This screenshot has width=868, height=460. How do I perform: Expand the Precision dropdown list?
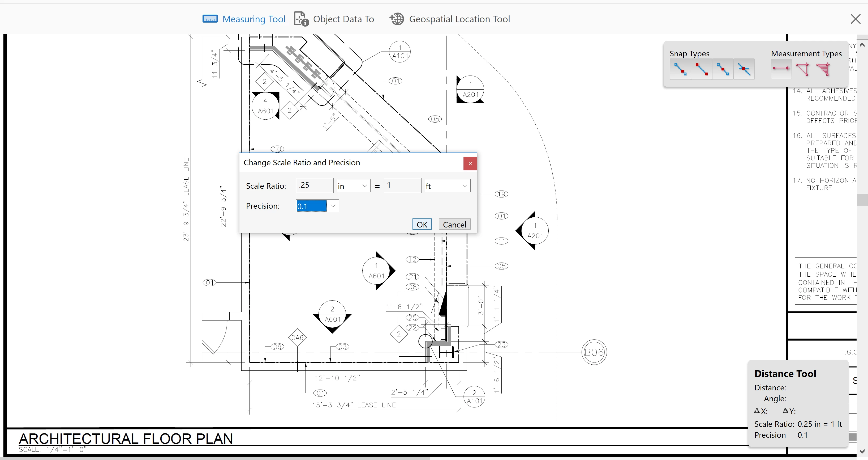point(333,206)
